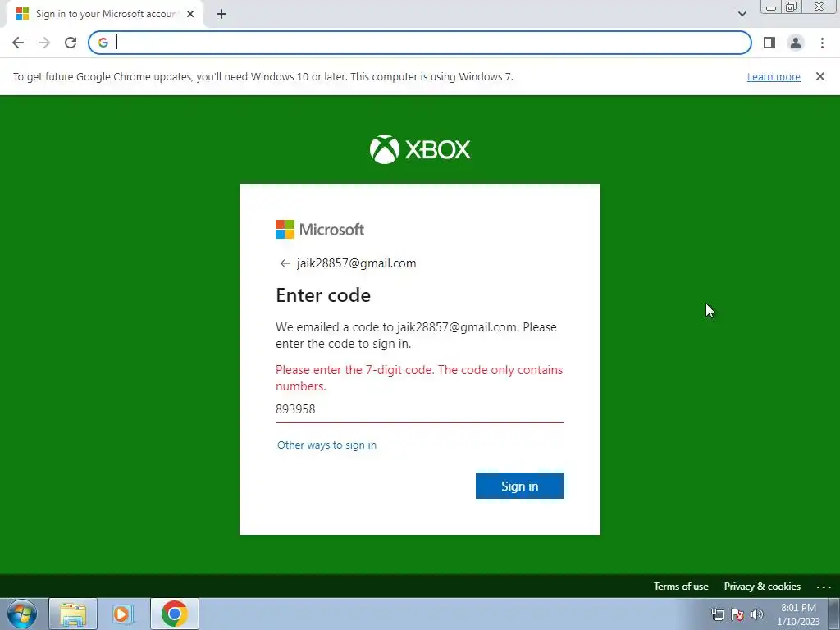Screen dimensions: 840x630
Task: Open Privacy & cookies link
Action: click(762, 587)
